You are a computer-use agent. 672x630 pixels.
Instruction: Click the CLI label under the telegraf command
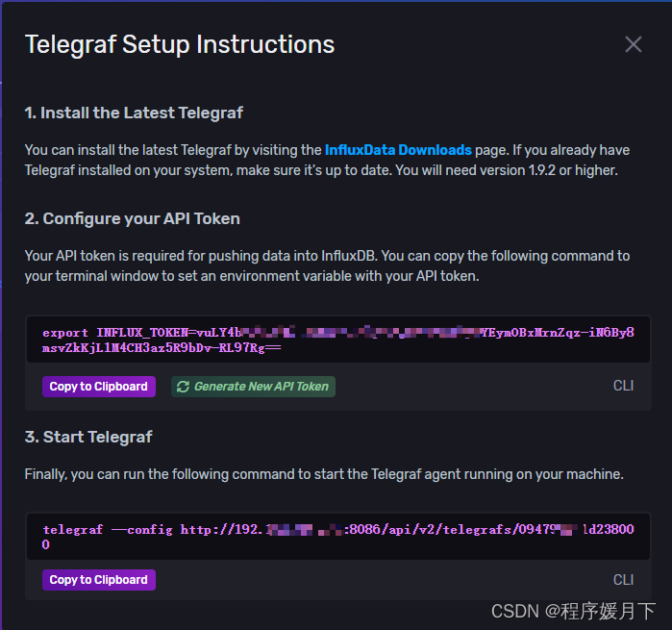click(x=623, y=580)
